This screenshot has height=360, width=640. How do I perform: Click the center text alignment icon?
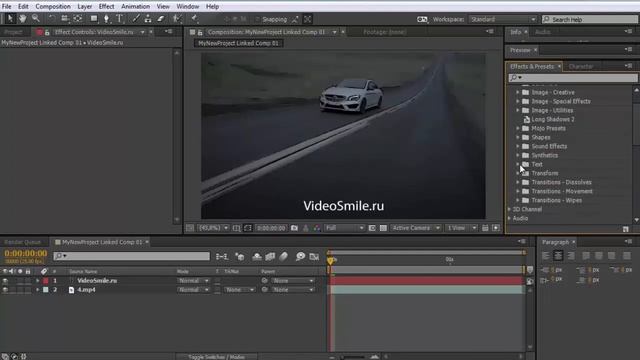(558, 256)
